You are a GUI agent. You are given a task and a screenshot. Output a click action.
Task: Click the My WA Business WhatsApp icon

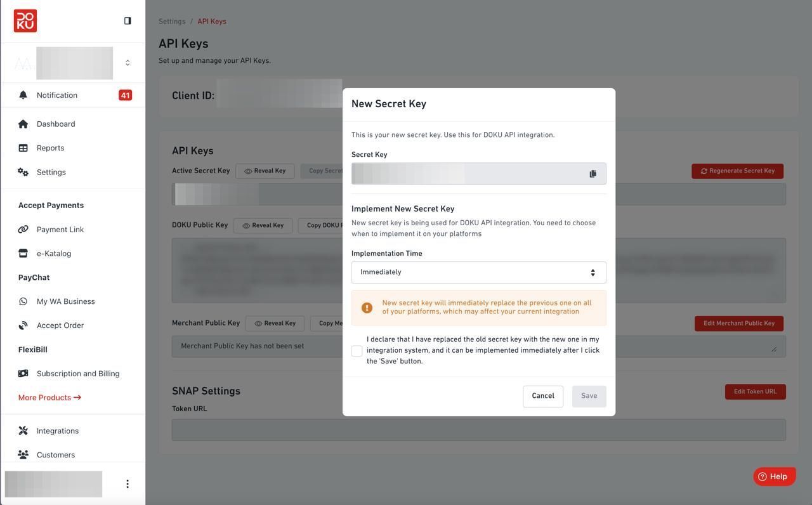point(23,301)
